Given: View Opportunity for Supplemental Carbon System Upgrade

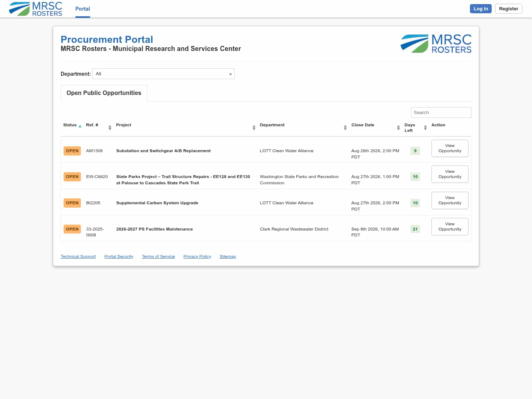Looking at the screenshot, I should [x=450, y=200].
